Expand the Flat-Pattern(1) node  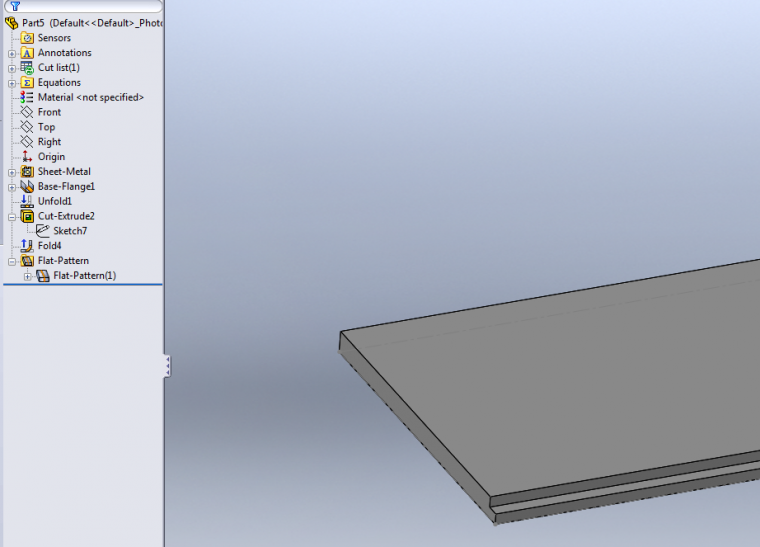(x=28, y=277)
